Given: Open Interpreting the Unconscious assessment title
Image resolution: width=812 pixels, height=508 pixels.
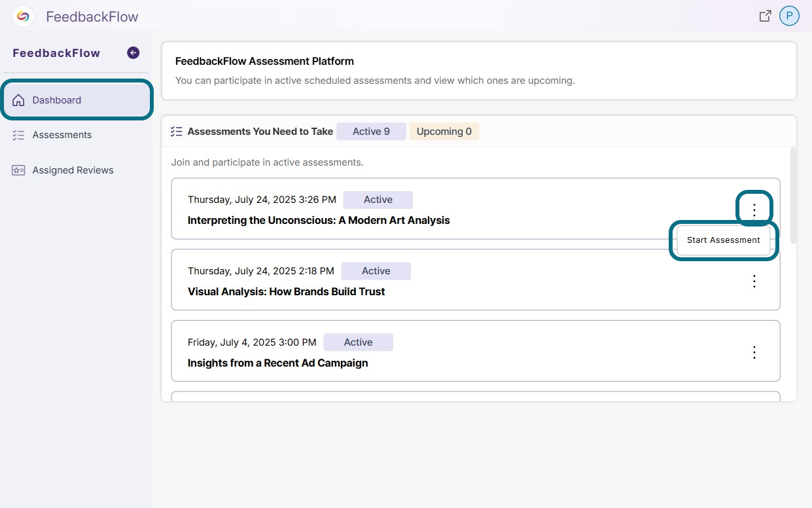Looking at the screenshot, I should (319, 221).
